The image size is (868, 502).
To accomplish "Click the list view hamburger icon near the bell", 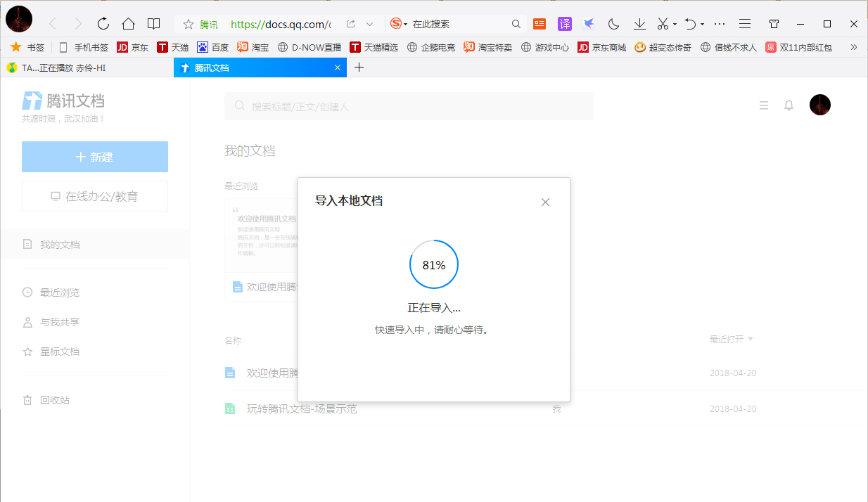I will click(x=764, y=105).
